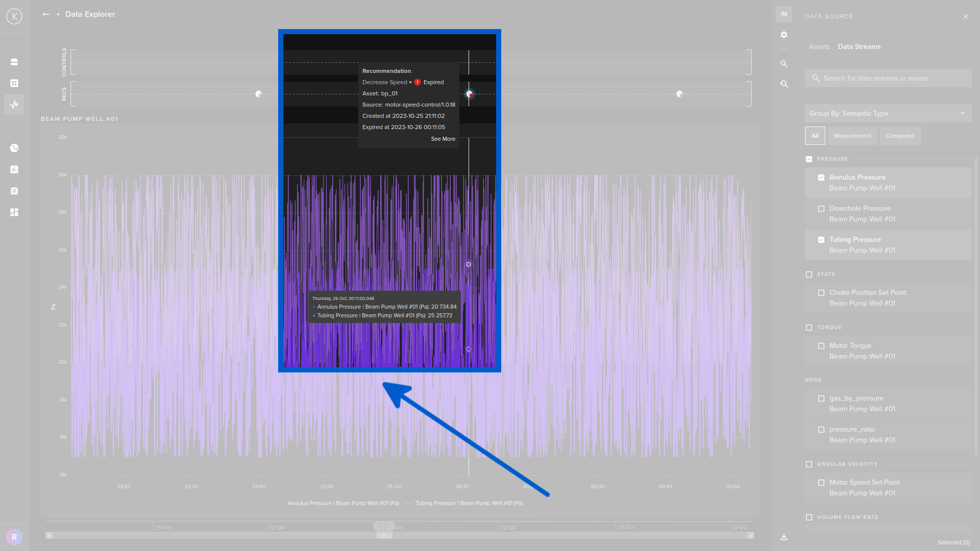Click the back arrow next to Data Explorer
The width and height of the screenshot is (980, 551).
[x=46, y=14]
